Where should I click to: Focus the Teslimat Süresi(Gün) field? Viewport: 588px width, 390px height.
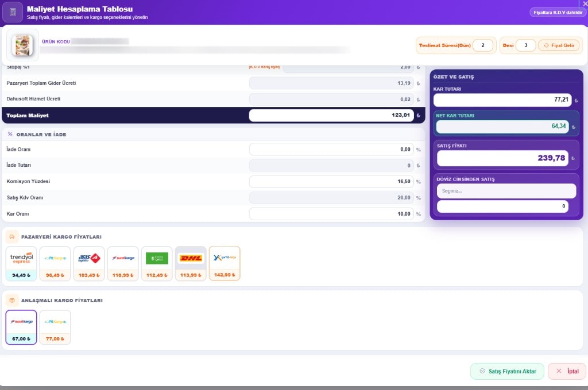pos(482,45)
